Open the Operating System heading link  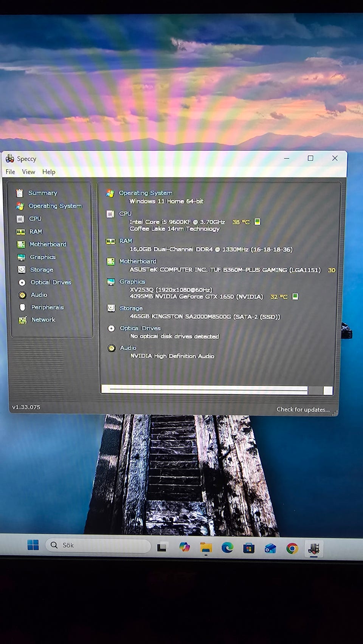tap(146, 193)
